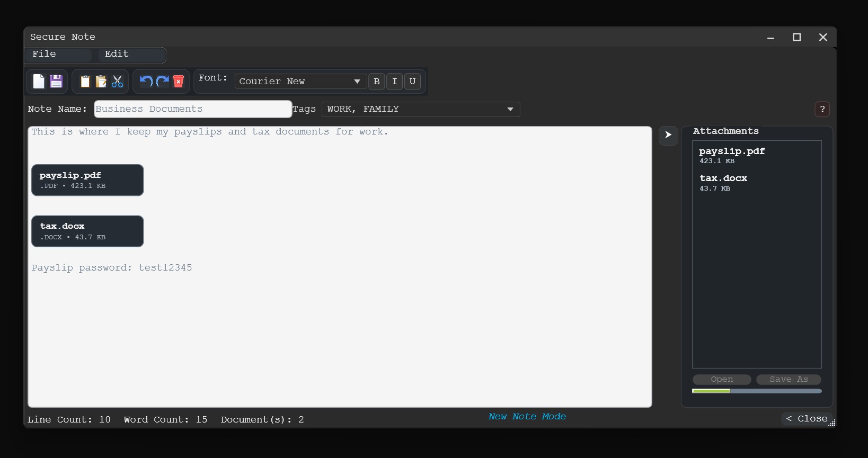Click the Paste clipboard icon

pos(101,81)
